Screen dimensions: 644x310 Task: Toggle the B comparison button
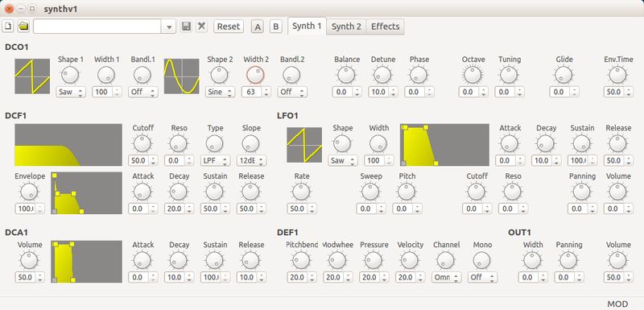(276, 27)
